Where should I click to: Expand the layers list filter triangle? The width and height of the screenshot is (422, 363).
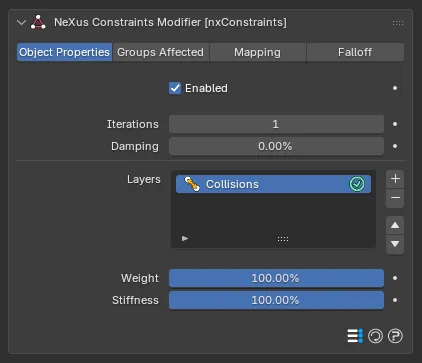[x=185, y=238]
